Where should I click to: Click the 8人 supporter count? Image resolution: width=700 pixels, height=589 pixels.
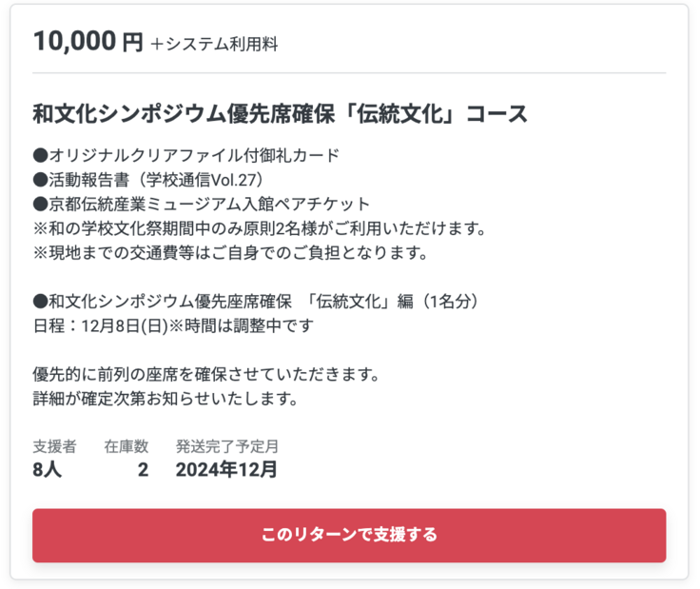47,469
